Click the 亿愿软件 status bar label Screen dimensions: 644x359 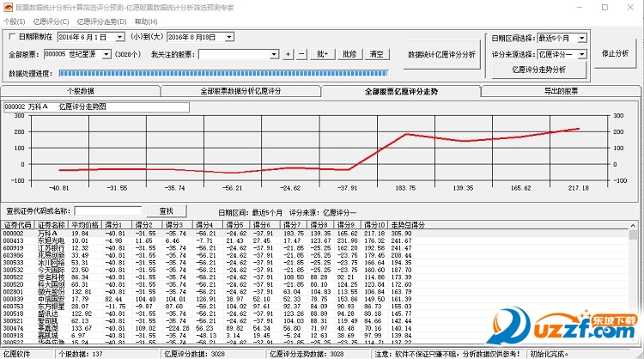pos(16,354)
